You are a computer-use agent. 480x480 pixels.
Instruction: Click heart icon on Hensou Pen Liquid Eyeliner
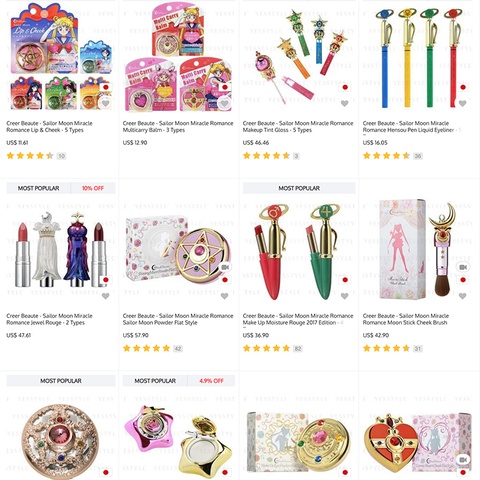[x=462, y=103]
